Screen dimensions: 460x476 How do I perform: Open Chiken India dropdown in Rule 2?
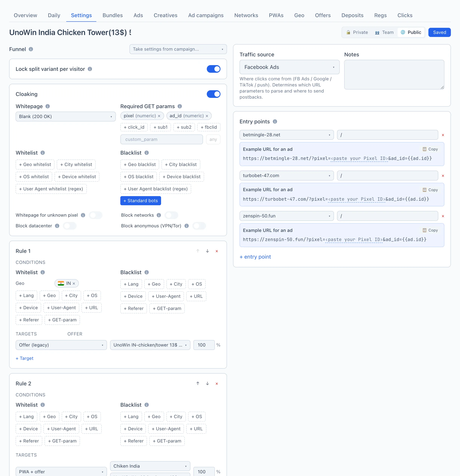tap(150, 466)
